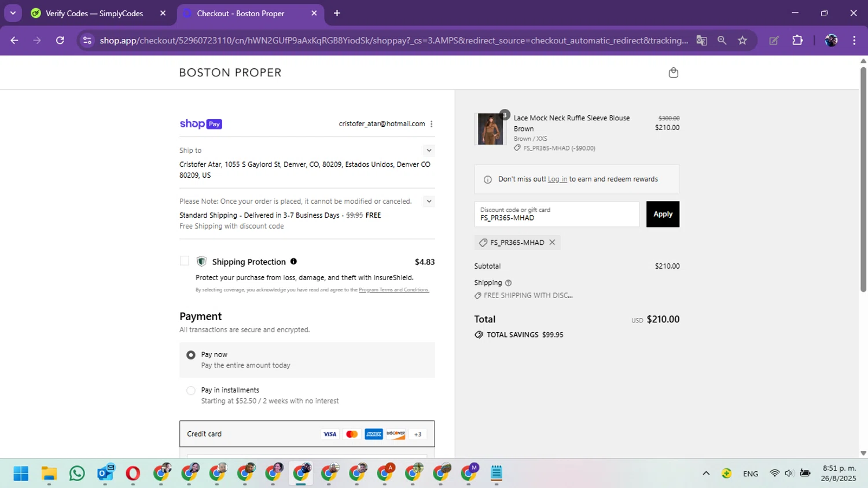This screenshot has height=488, width=868.
Task: Click the info icon beside rewards notice
Action: (487, 179)
